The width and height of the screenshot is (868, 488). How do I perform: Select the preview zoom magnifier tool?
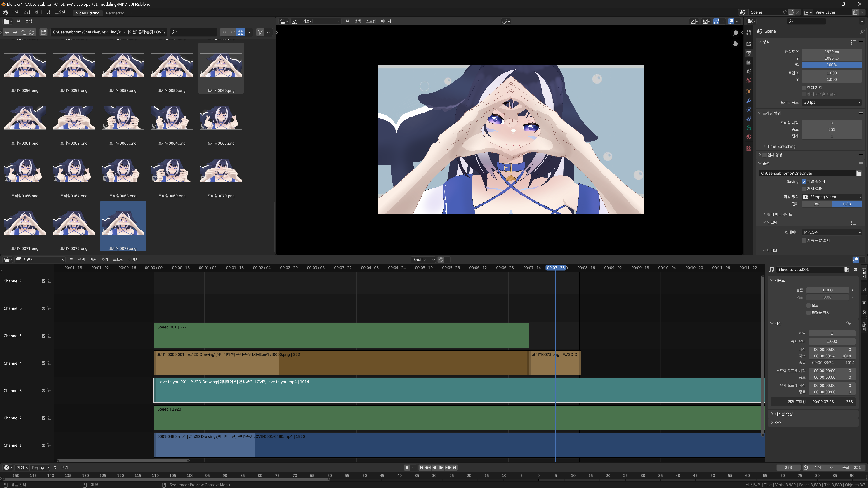point(735,33)
